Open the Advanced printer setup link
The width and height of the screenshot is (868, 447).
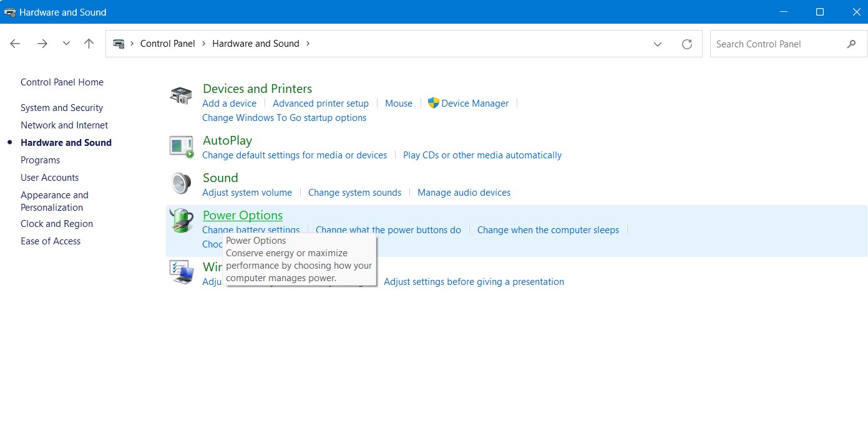(x=321, y=103)
